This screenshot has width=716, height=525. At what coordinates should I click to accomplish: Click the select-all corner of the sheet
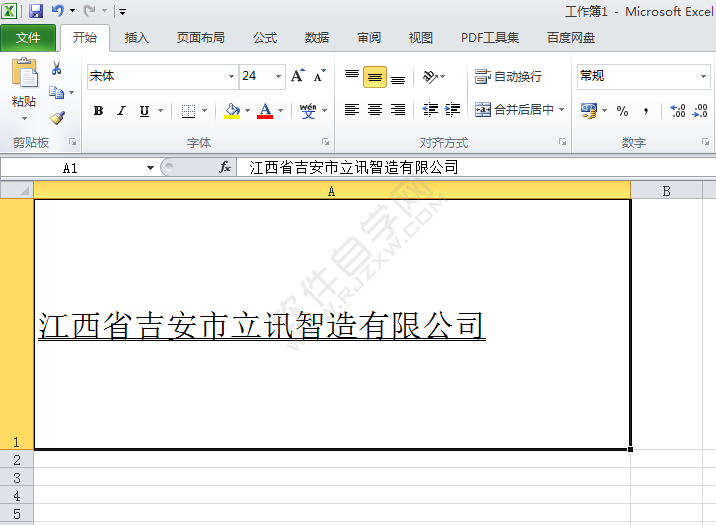tap(17, 190)
